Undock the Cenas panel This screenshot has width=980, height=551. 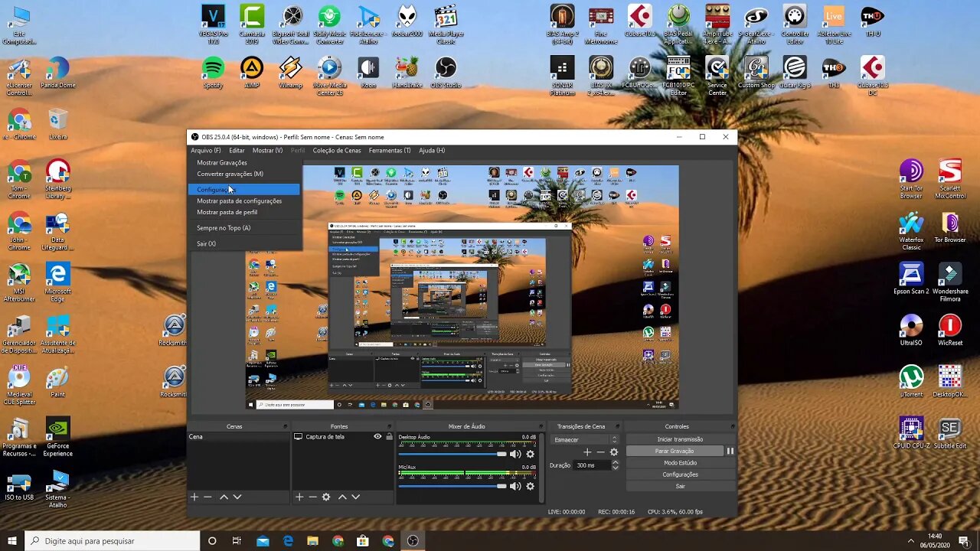285,426
